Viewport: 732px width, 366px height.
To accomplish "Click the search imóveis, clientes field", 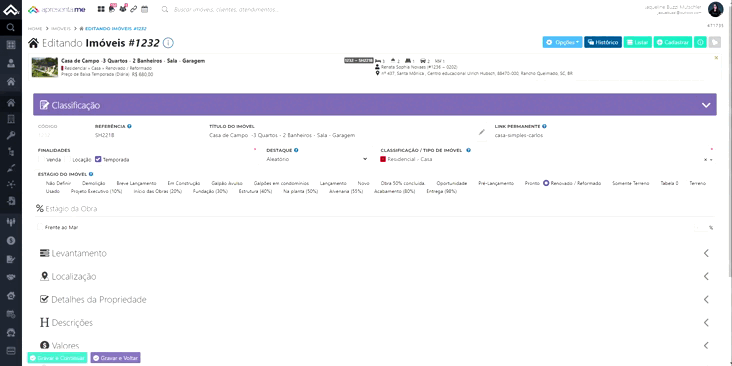I will pos(226,9).
